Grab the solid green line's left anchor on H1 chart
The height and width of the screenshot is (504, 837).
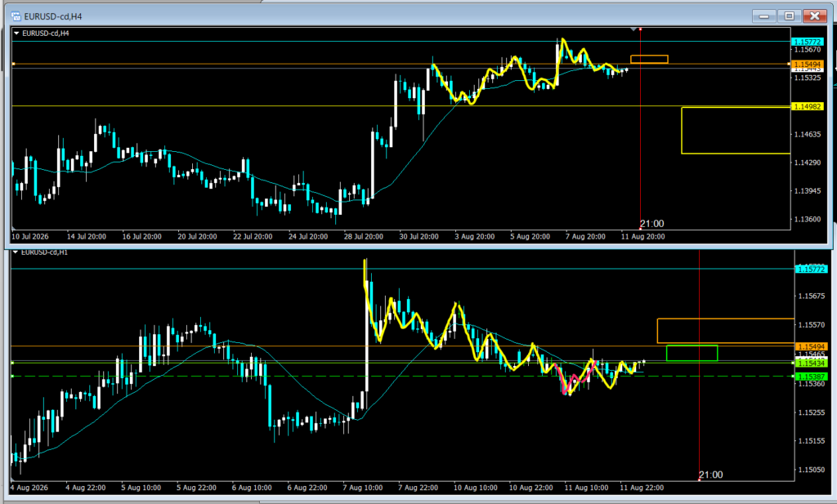[x=12, y=363]
